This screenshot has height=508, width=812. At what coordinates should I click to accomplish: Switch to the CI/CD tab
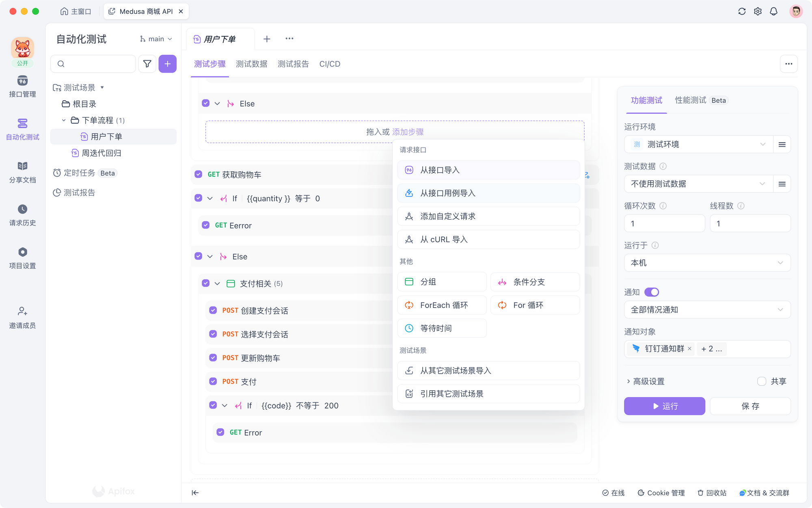tap(330, 64)
